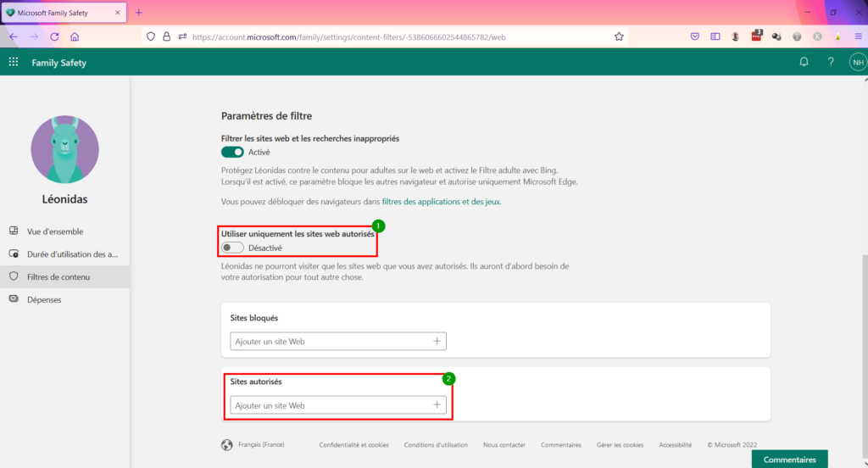Click the grey K extension icon
868x468 pixels.
point(818,36)
